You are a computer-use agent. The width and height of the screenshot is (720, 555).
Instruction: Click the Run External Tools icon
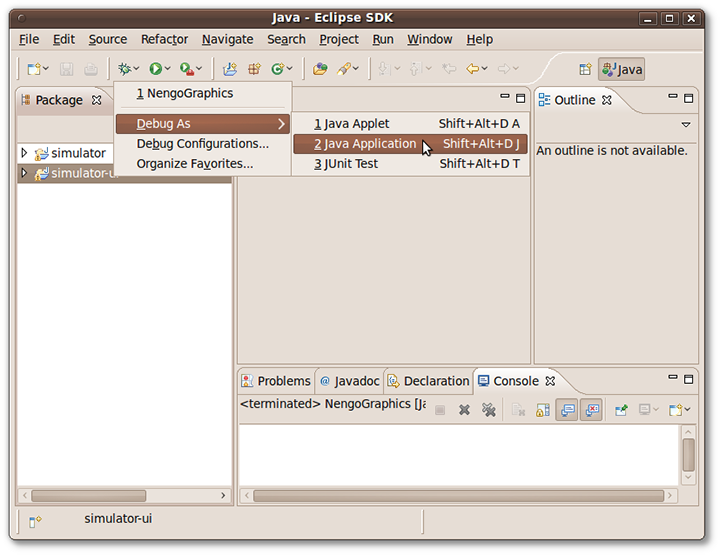[187, 69]
